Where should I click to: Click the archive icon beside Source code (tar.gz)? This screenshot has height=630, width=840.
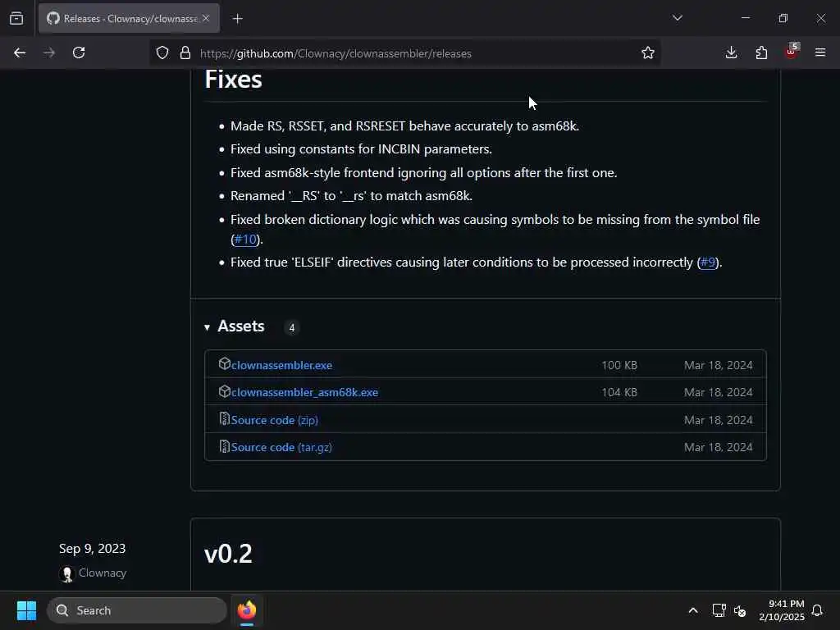225,446
